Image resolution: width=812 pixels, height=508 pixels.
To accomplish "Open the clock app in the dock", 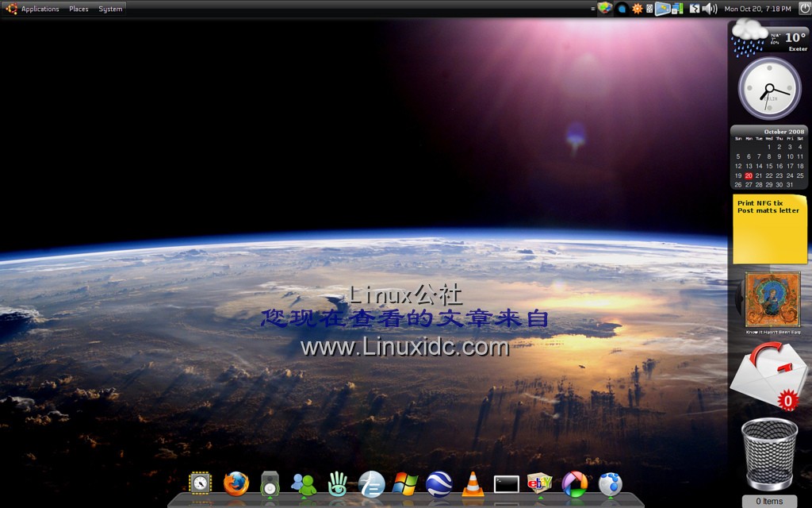I will pyautogui.click(x=201, y=483).
